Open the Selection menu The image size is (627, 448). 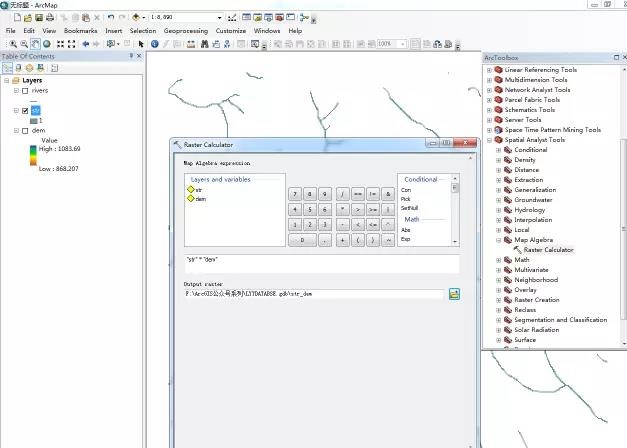[x=143, y=31]
